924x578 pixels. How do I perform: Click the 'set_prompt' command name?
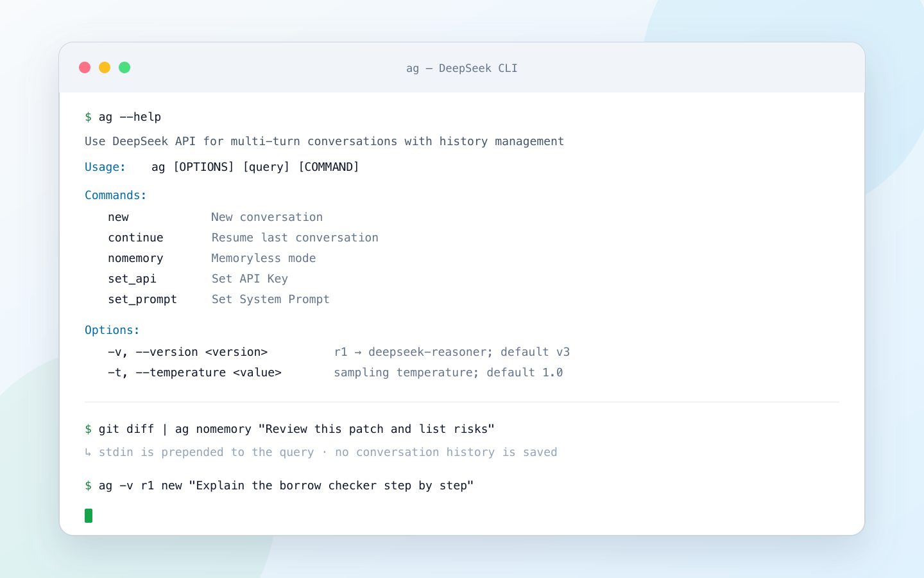[142, 299]
